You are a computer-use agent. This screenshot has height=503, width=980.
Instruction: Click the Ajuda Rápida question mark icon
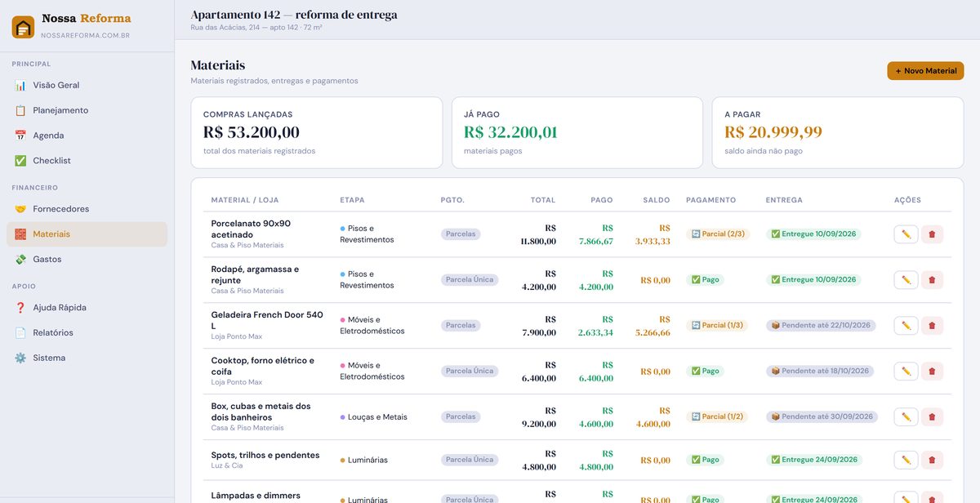pos(20,308)
